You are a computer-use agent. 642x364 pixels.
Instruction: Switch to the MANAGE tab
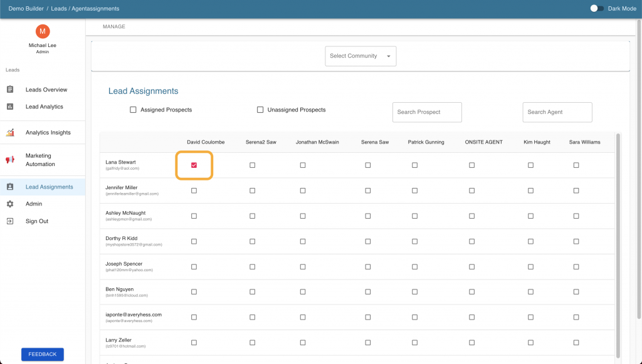click(114, 26)
